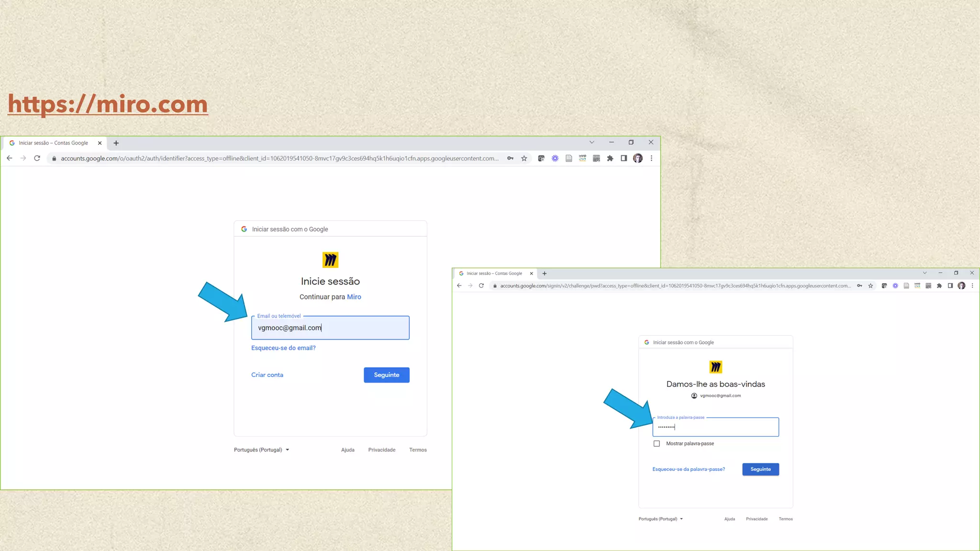Viewport: 980px width, 551px height.
Task: Open Português (Portugal) language dropdown on password page
Action: point(660,519)
